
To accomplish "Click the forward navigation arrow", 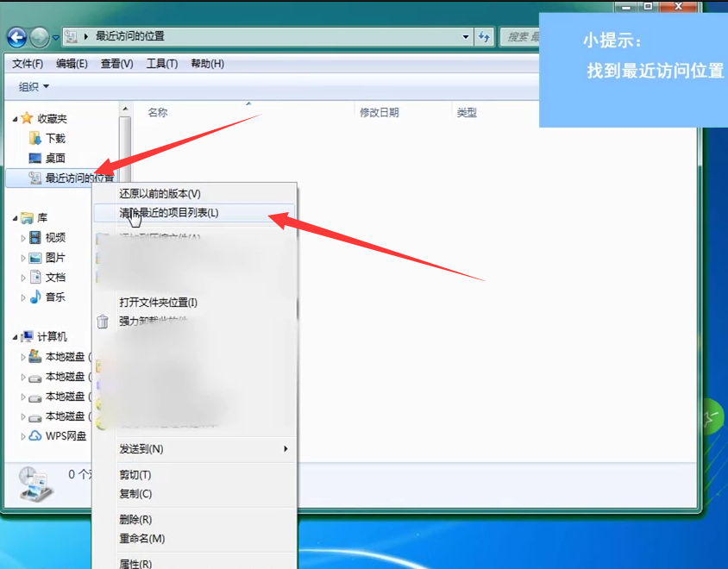I will (40, 36).
